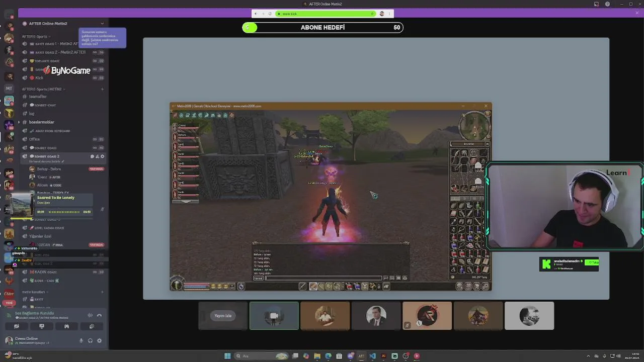
Task: Open the bosslarmoblar text channel
Action: [x=63, y=122]
